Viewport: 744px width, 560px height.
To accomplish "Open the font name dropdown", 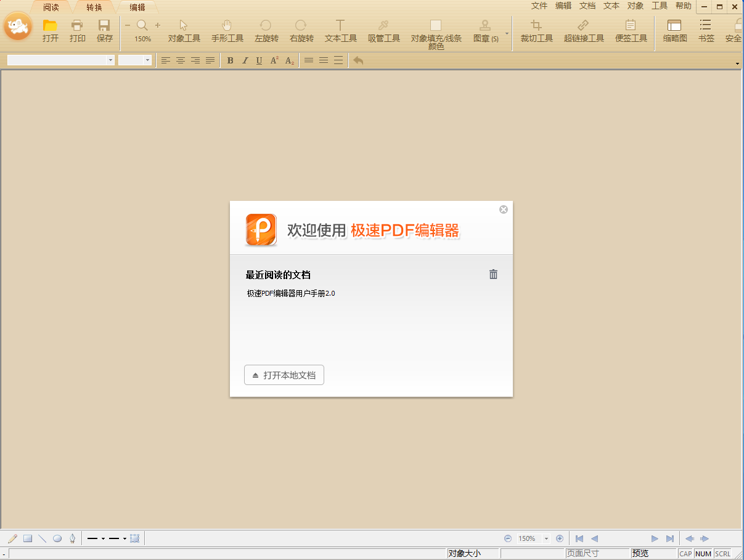I will click(111, 60).
